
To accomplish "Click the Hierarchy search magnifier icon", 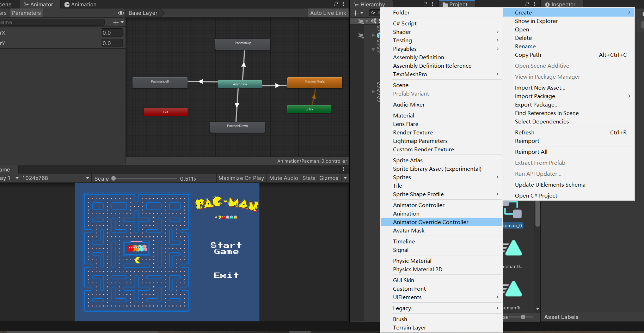I will tap(373, 13).
